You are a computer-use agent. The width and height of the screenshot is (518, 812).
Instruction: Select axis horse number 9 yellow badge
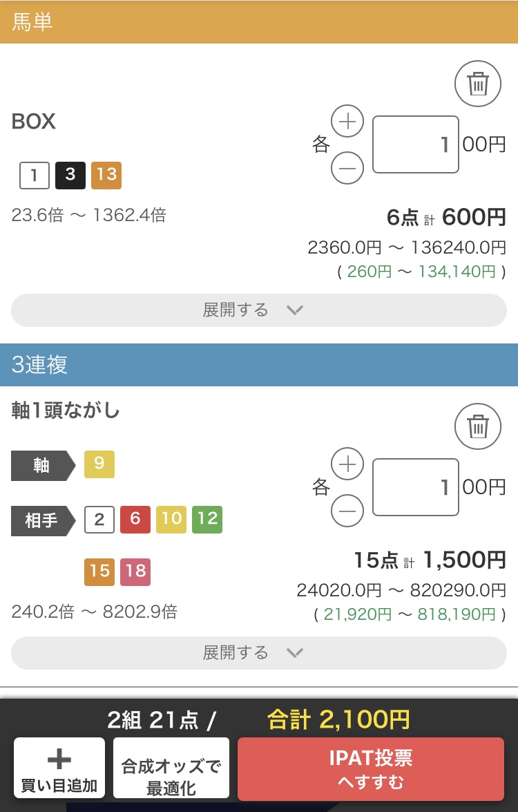pyautogui.click(x=99, y=464)
